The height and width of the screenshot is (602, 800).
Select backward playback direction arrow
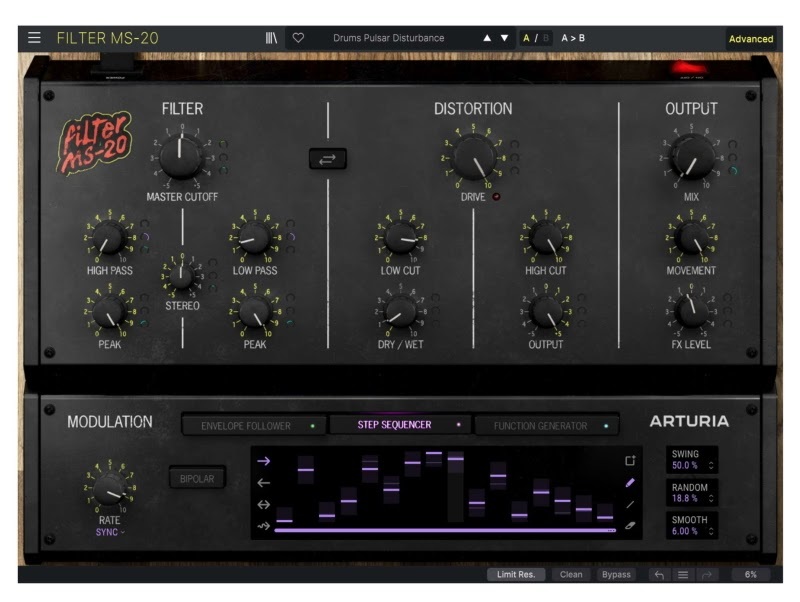point(264,483)
